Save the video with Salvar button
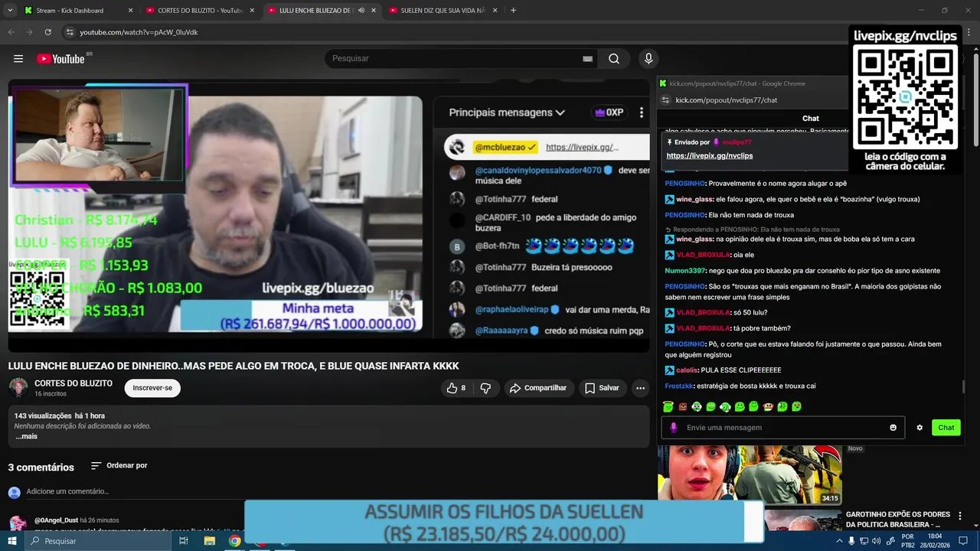Image resolution: width=980 pixels, height=551 pixels. tap(602, 388)
